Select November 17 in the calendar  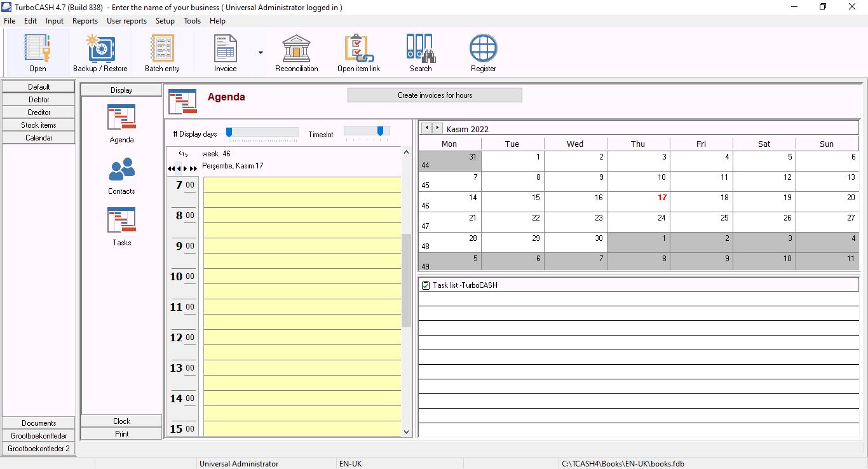click(638, 201)
